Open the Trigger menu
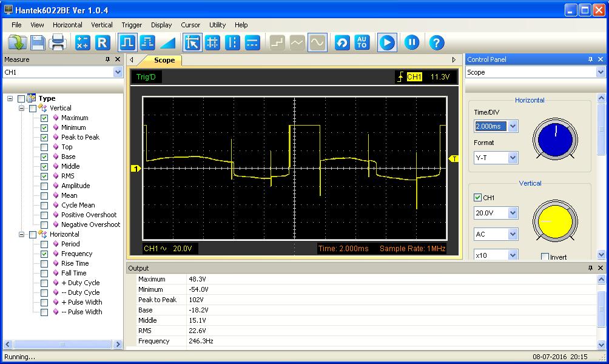Viewport: 609px width, 364px height. (132, 25)
